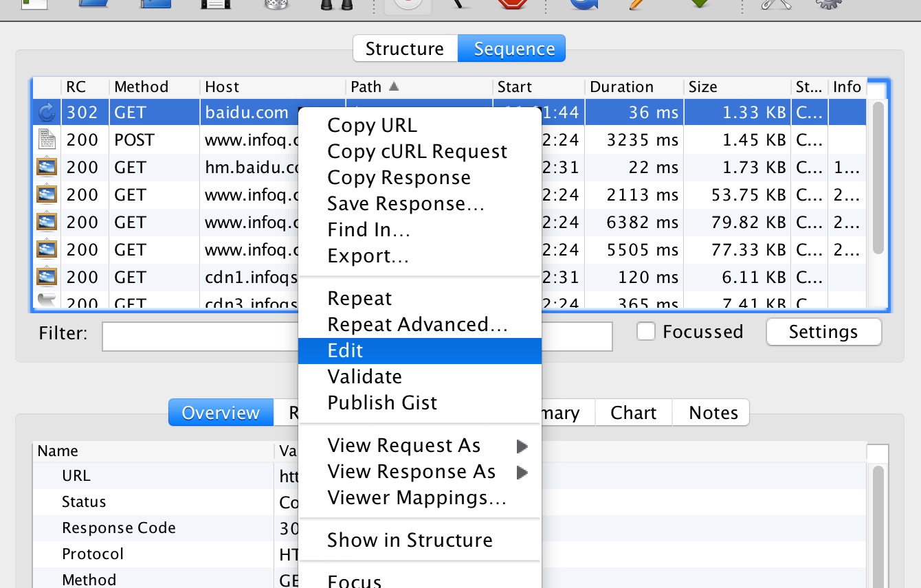Click the document icon on the POST row
The width and height of the screenshot is (921, 588).
pos(46,140)
